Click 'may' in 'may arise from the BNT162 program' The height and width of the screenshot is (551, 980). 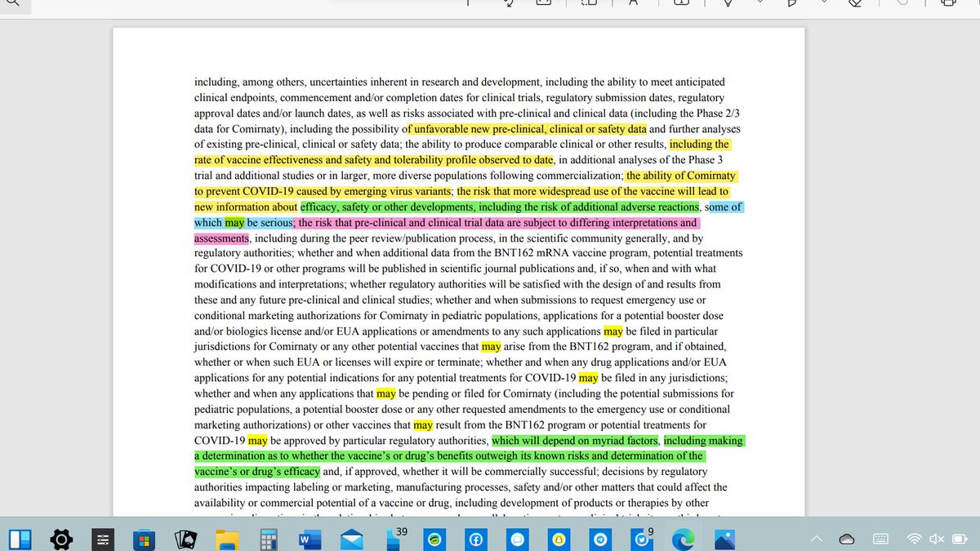tap(491, 347)
